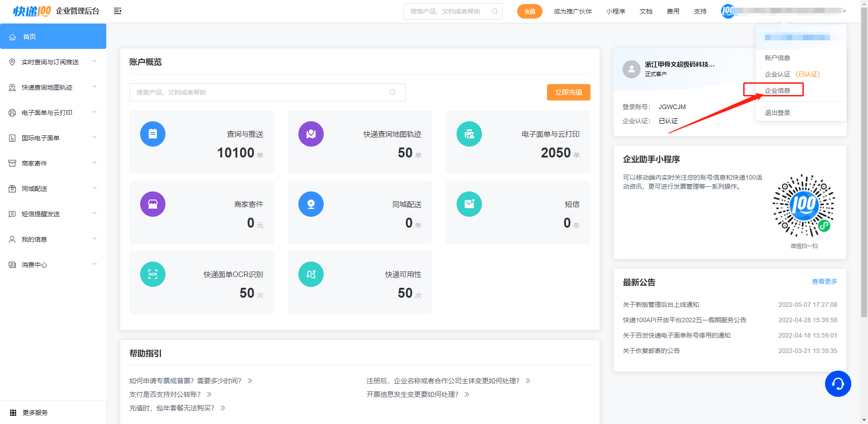This screenshot has height=424, width=868.
Task: Click the orange 充值 button in the header
Action: pyautogui.click(x=530, y=11)
